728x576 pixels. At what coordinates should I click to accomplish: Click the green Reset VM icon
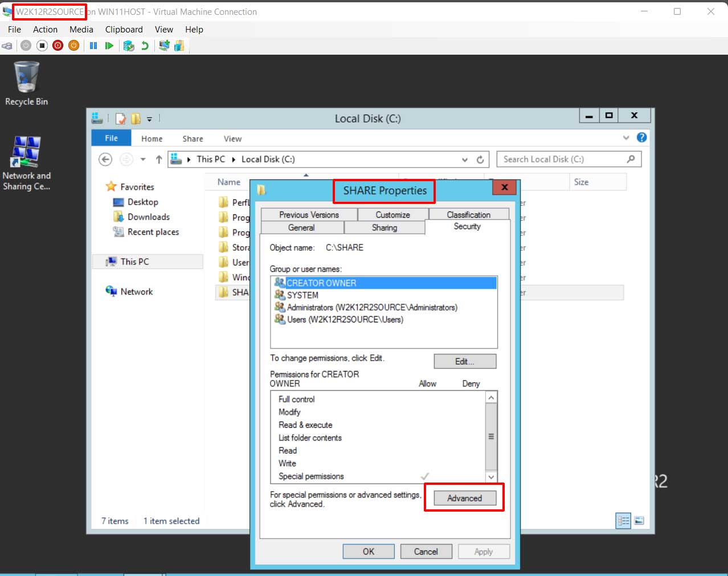click(x=109, y=46)
